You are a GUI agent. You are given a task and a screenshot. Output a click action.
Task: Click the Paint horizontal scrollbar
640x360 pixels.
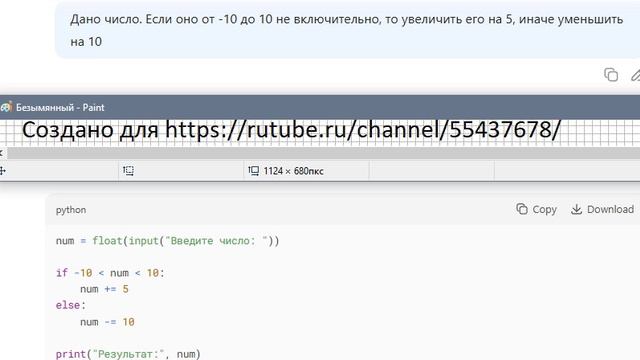[323, 153]
